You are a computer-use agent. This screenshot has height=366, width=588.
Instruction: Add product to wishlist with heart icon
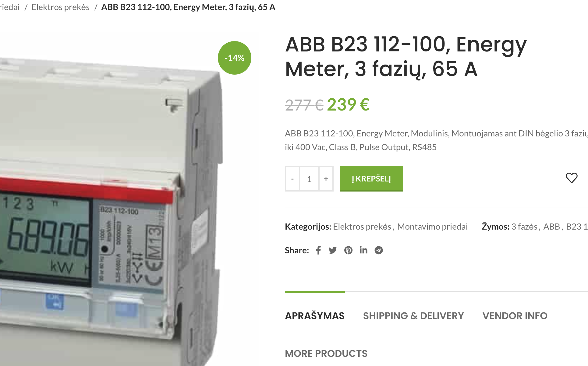pos(572,178)
